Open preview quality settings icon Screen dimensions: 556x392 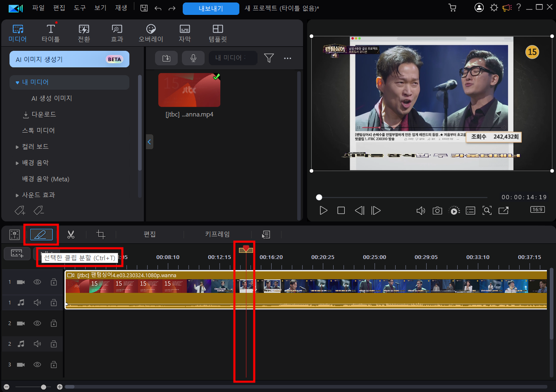click(x=454, y=211)
